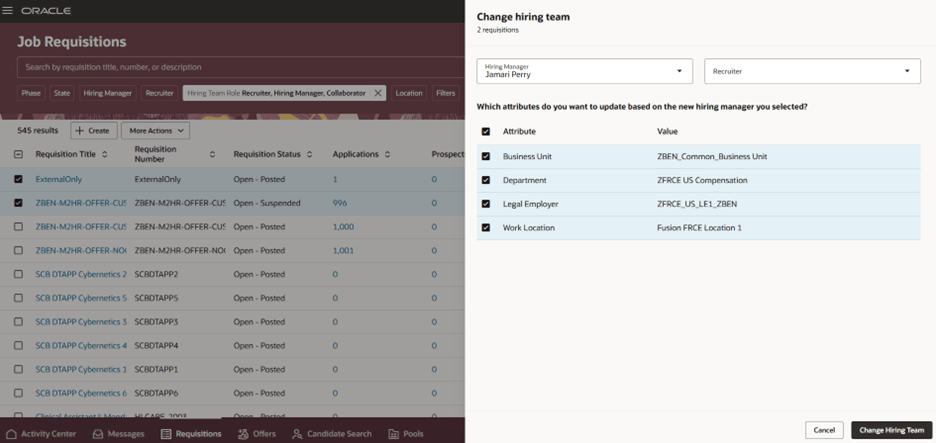Open the State filter
Image resolution: width=936 pixels, height=443 pixels.
click(62, 93)
